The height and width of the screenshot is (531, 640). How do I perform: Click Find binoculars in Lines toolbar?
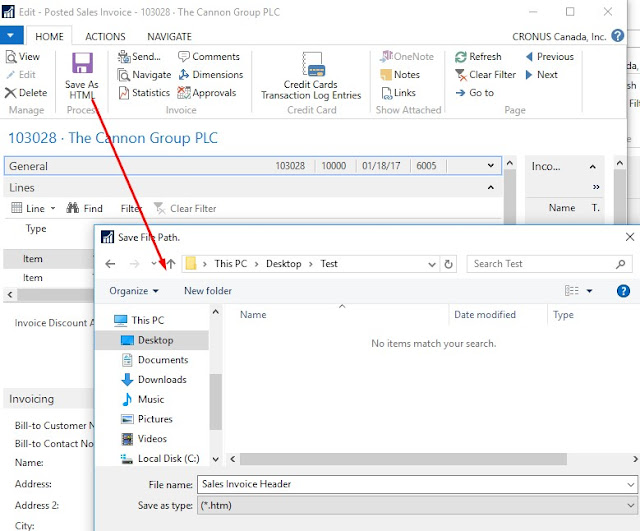pyautogui.click(x=73, y=208)
